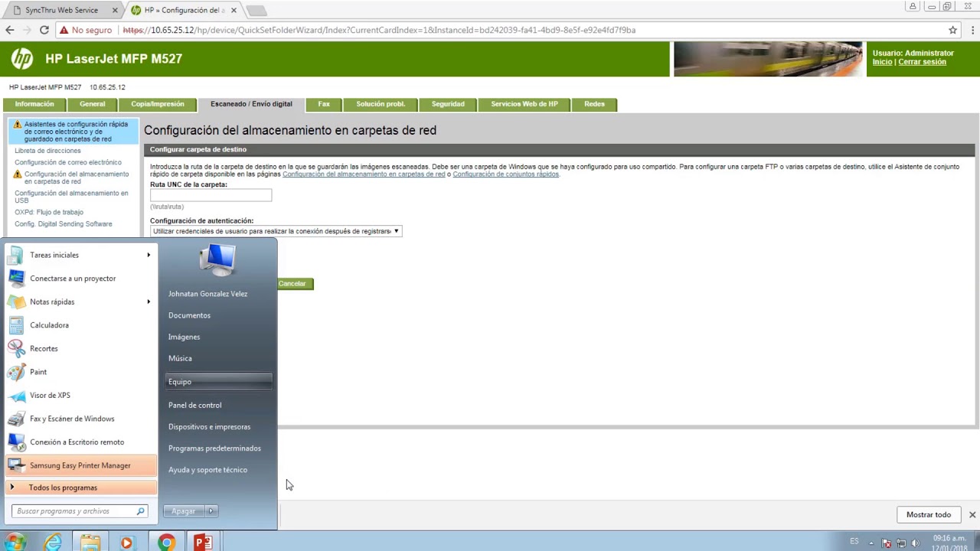Click the Mostrar todo downloads button
Screen dimensions: 980x551
pyautogui.click(x=929, y=515)
